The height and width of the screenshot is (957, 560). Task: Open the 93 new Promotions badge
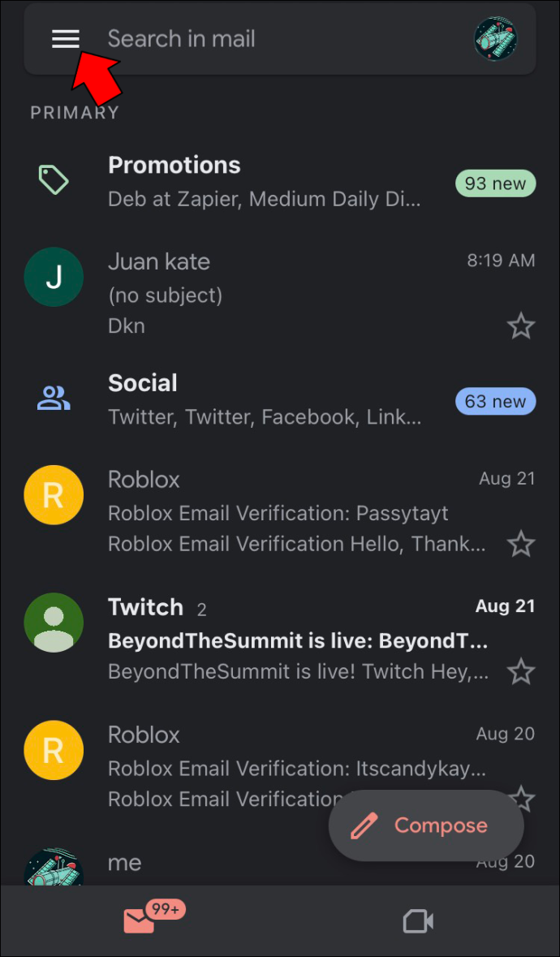tap(495, 183)
